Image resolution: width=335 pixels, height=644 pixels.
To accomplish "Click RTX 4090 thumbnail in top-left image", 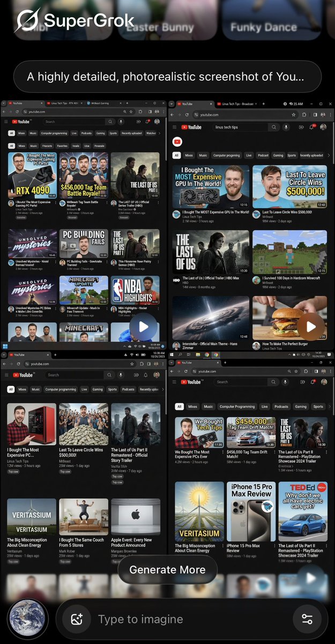I will (32, 175).
